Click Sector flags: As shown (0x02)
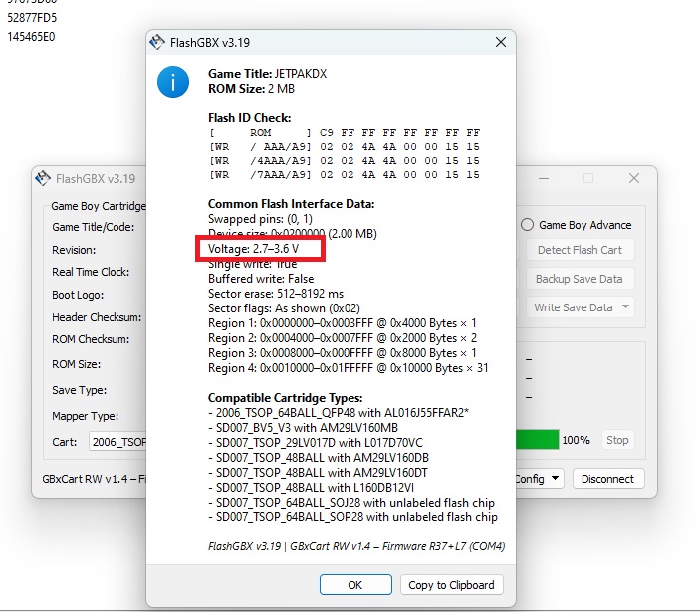Image resolution: width=700 pixels, height=612 pixels. (284, 308)
